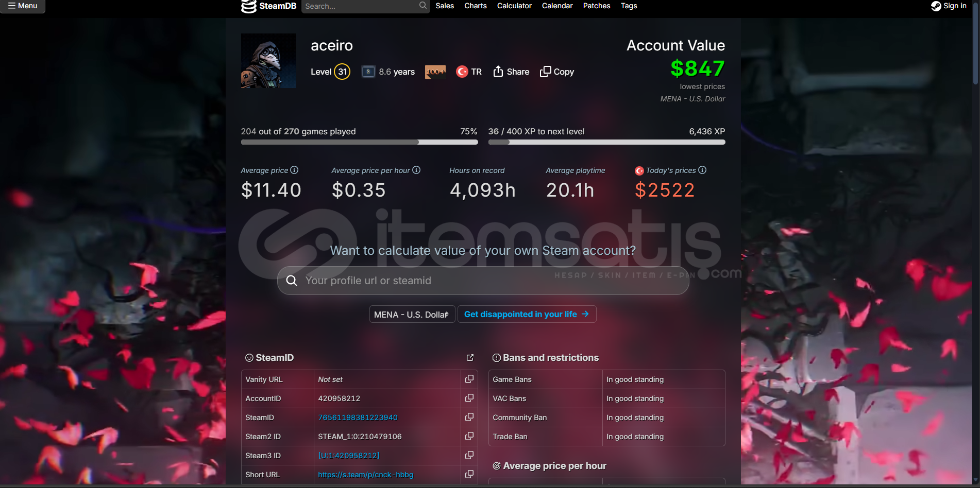The height and width of the screenshot is (488, 980).
Task: Click the games played progress bar
Action: (359, 142)
